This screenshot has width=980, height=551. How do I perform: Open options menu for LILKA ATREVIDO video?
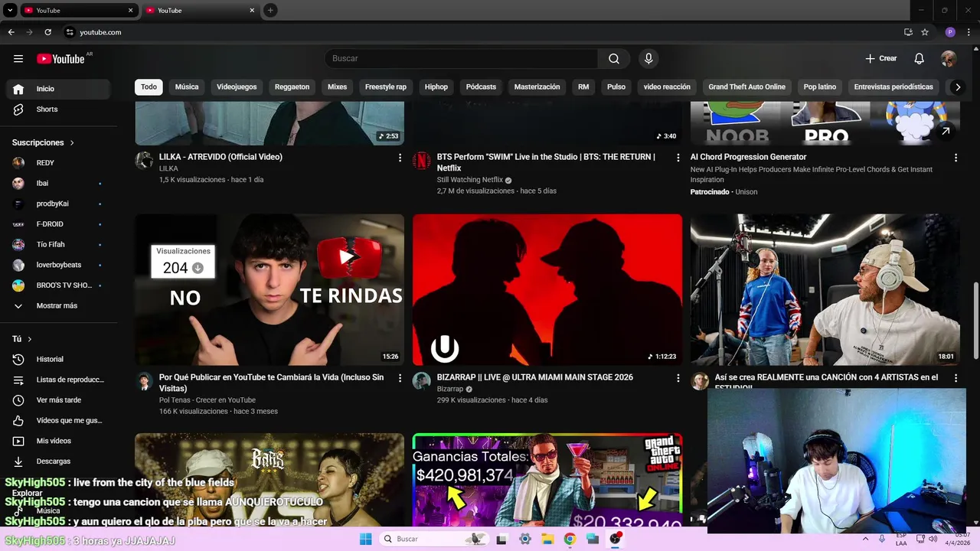tap(400, 158)
